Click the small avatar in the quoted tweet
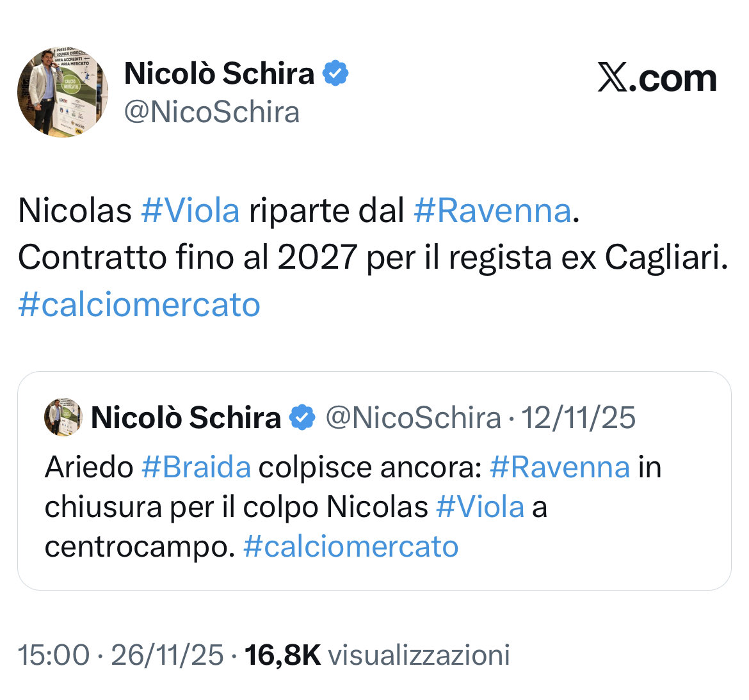This screenshot has width=749, height=700. 63,417
